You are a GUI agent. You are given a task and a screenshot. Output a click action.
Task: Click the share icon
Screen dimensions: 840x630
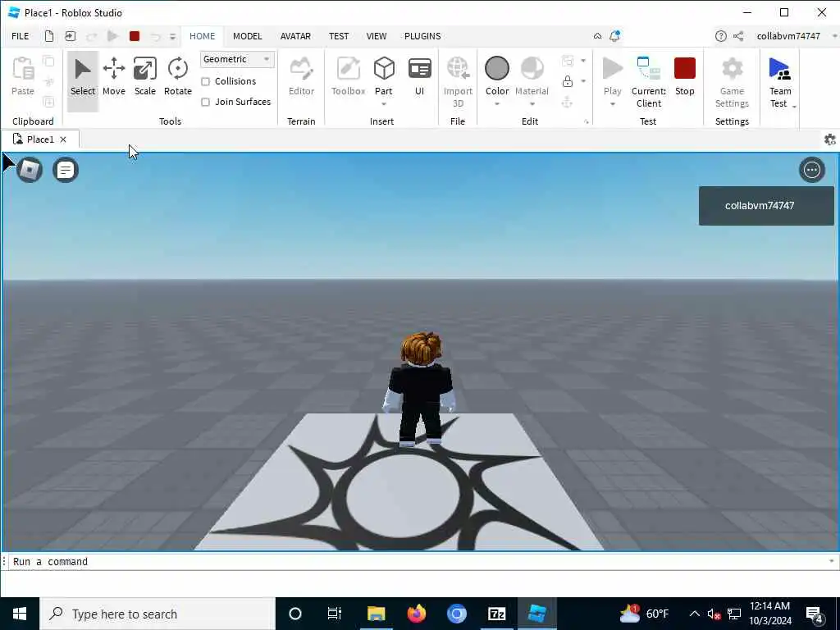pyautogui.click(x=738, y=36)
